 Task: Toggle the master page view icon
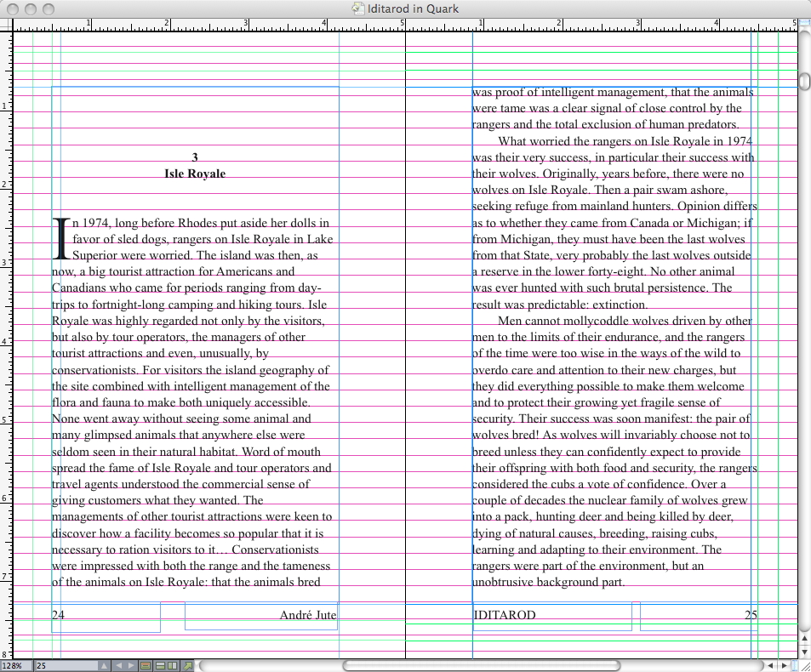[146, 666]
